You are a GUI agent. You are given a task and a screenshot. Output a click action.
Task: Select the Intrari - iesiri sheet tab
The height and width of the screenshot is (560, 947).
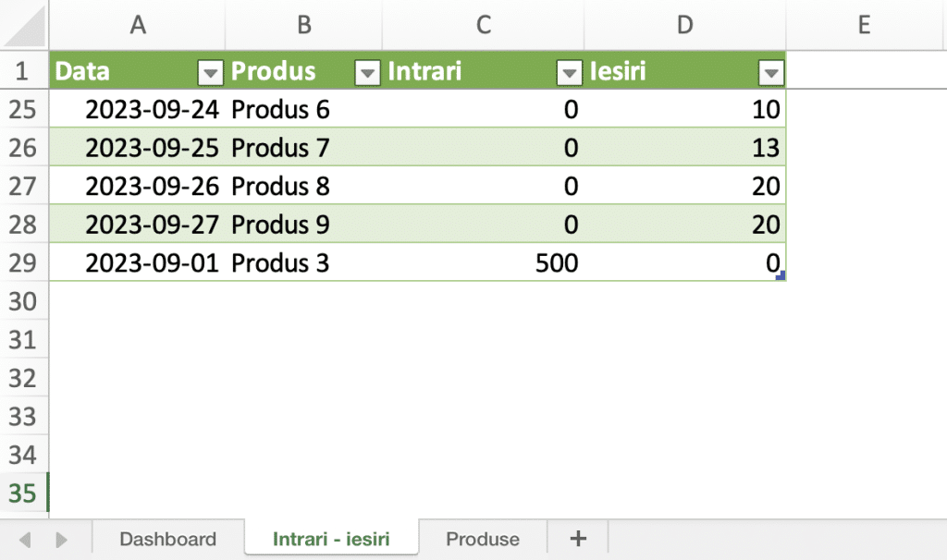coord(331,538)
